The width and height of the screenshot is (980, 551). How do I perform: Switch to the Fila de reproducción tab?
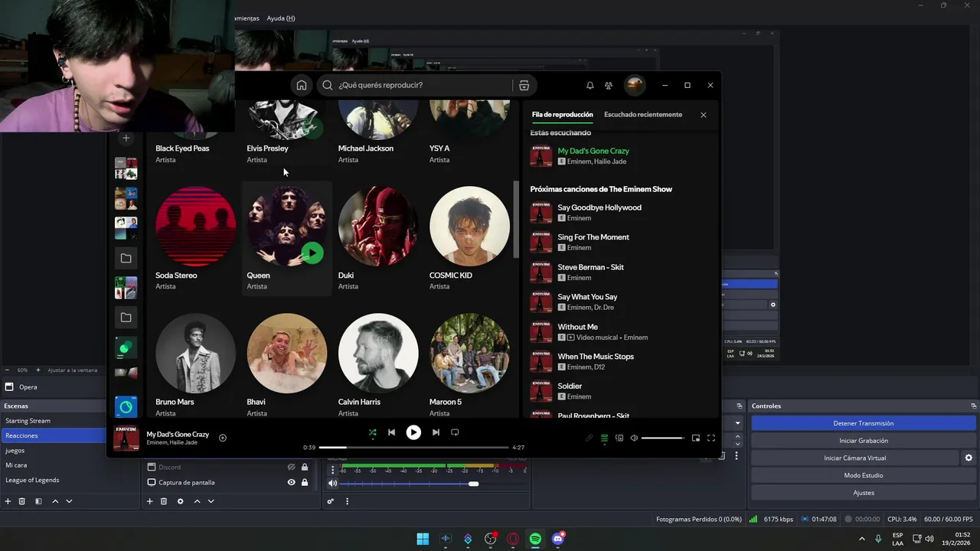point(562,115)
